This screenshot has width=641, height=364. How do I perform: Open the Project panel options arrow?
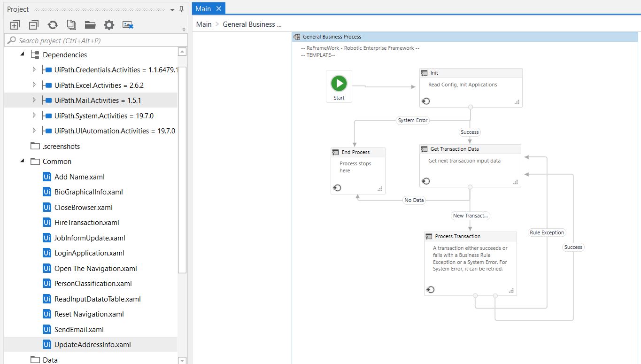click(172, 9)
